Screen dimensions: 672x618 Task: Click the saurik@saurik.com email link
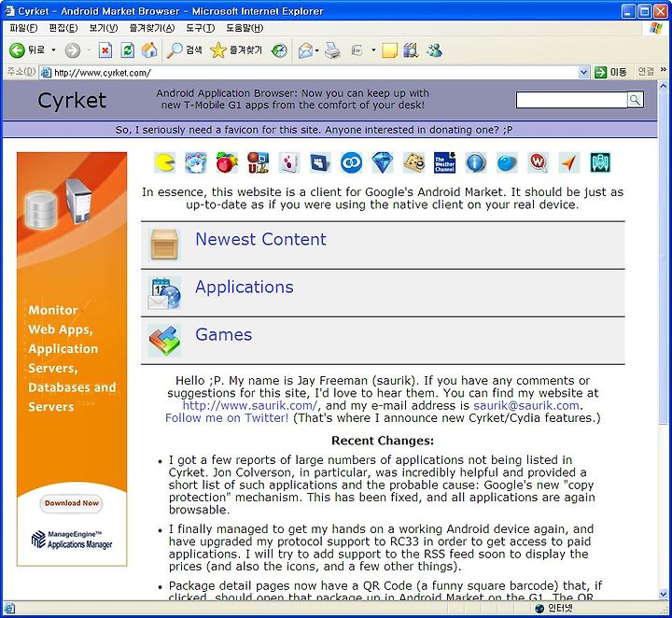(526, 405)
